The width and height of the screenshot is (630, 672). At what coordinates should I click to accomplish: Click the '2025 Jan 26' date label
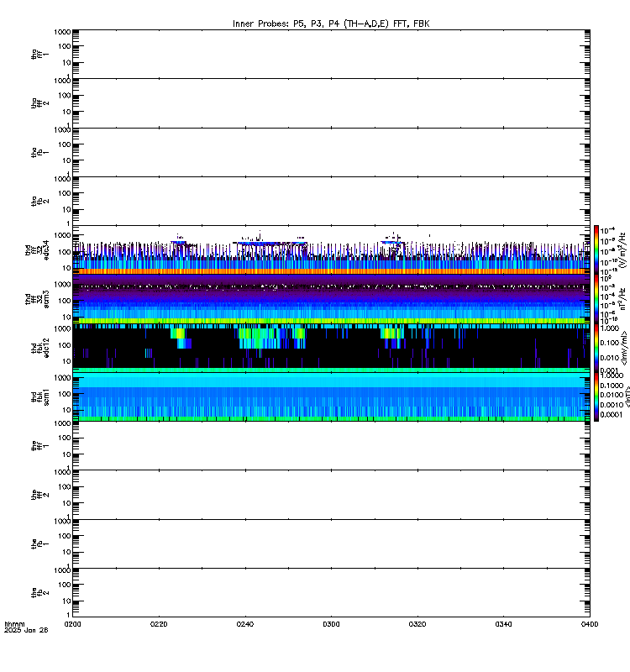tap(26, 630)
